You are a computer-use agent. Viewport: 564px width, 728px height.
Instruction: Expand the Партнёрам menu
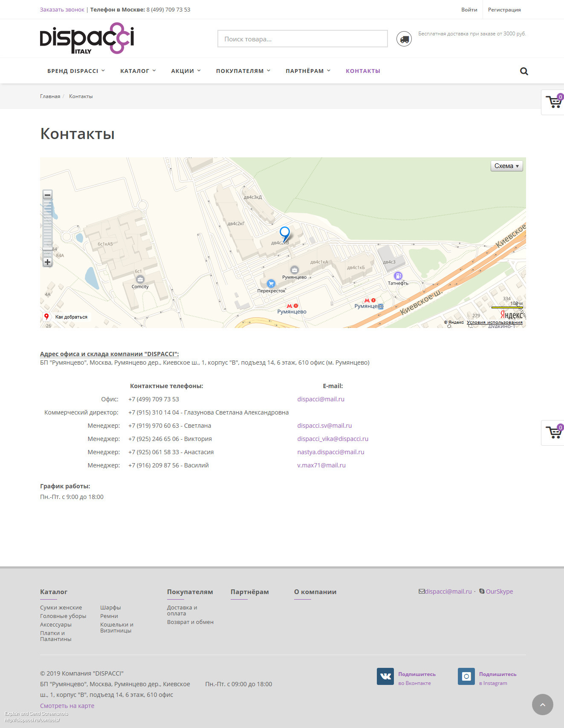308,71
